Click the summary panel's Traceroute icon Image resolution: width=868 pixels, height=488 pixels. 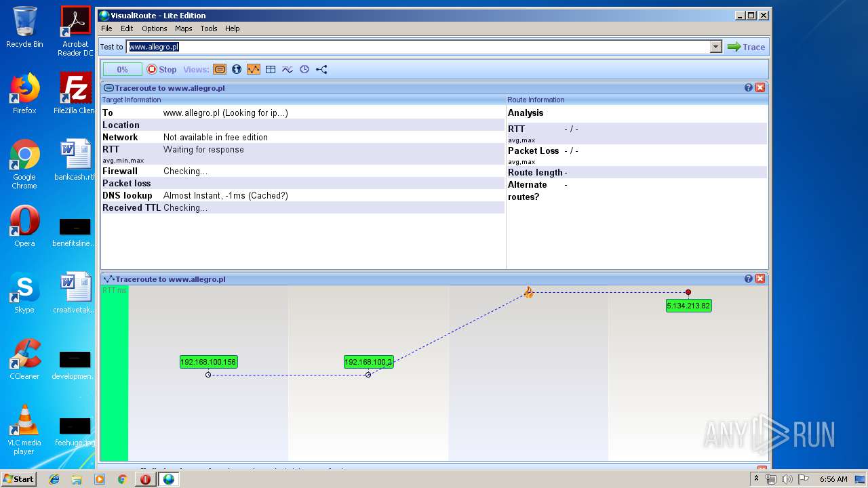click(x=108, y=87)
